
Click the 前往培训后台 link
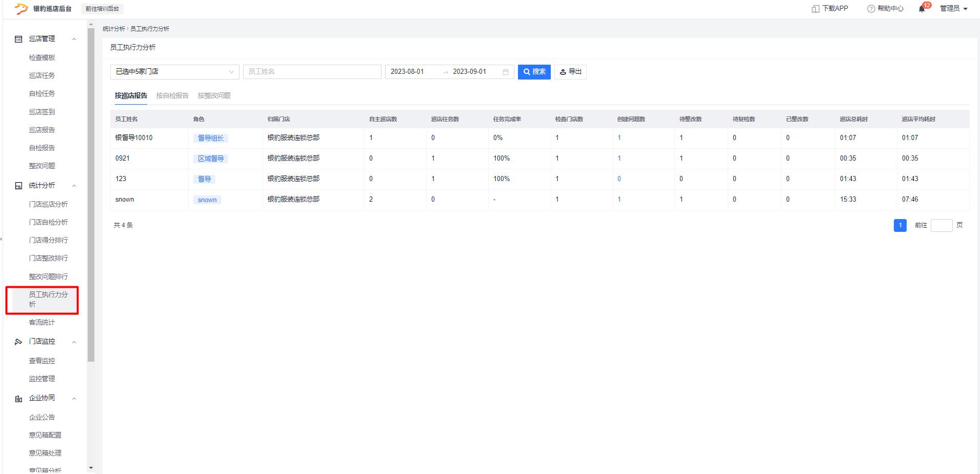[102, 9]
